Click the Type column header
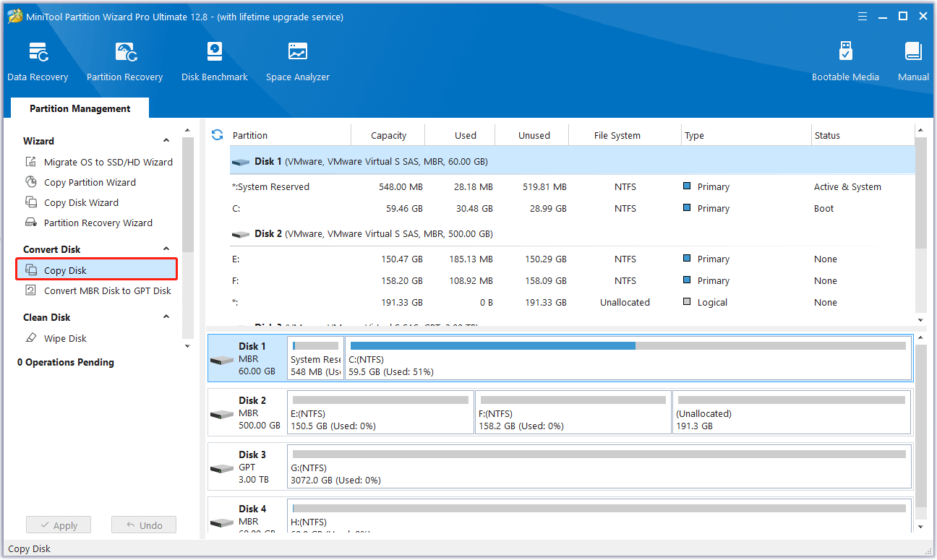The image size is (937, 560). pyautogui.click(x=747, y=135)
